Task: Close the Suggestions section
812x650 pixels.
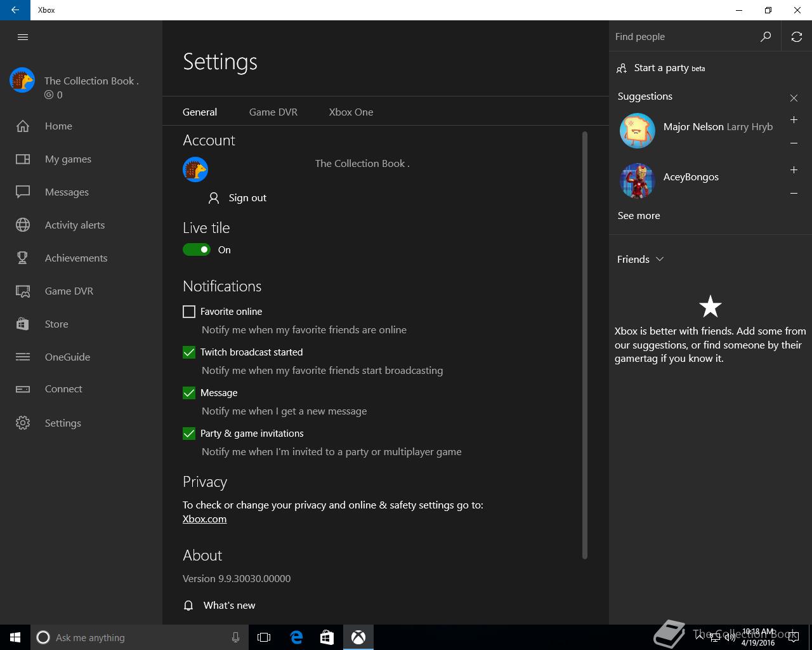Action: [x=794, y=98]
